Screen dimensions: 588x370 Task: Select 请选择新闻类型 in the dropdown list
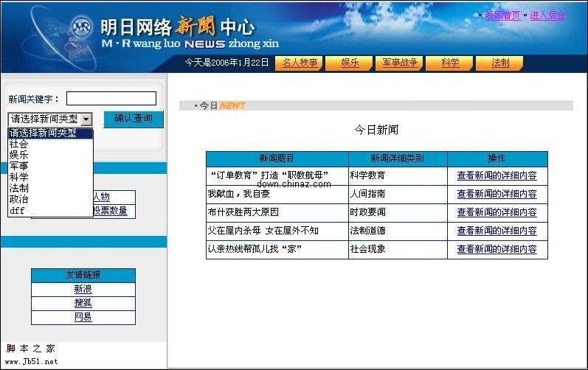[x=50, y=133]
